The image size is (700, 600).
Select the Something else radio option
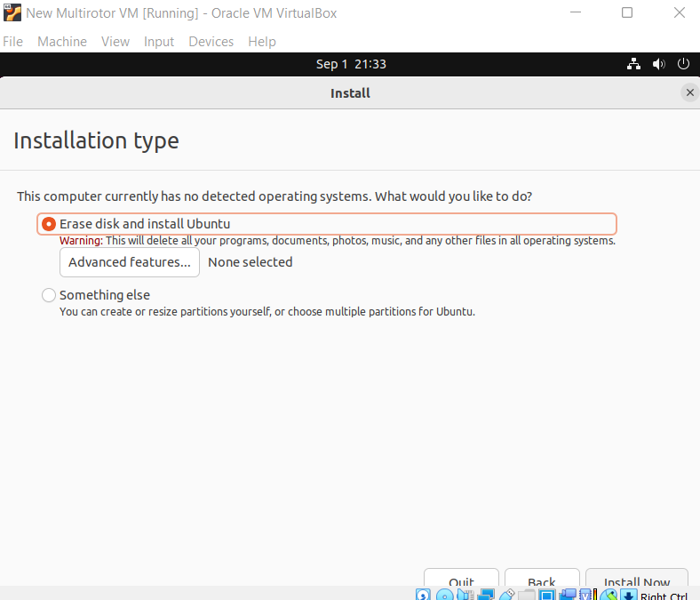pyautogui.click(x=49, y=295)
